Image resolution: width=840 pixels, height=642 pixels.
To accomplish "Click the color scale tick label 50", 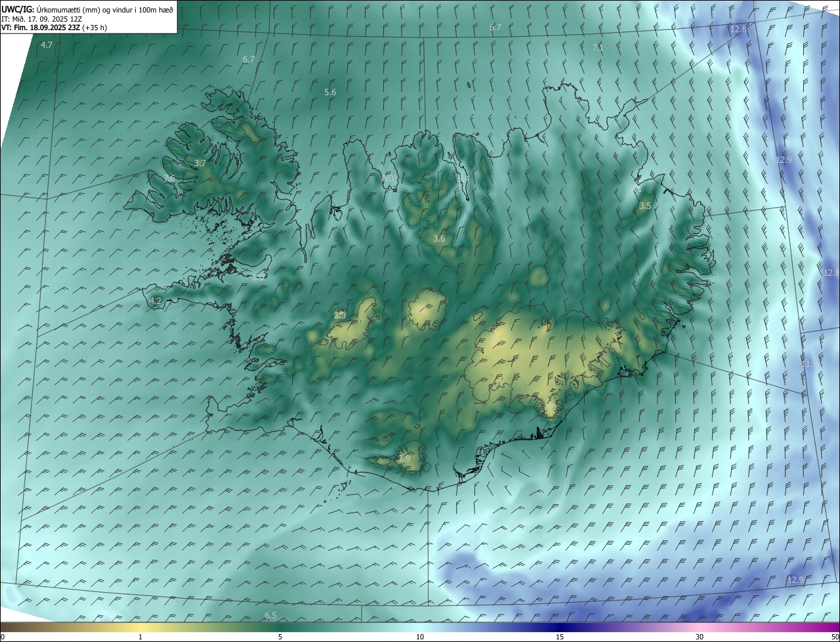I will pos(835,637).
